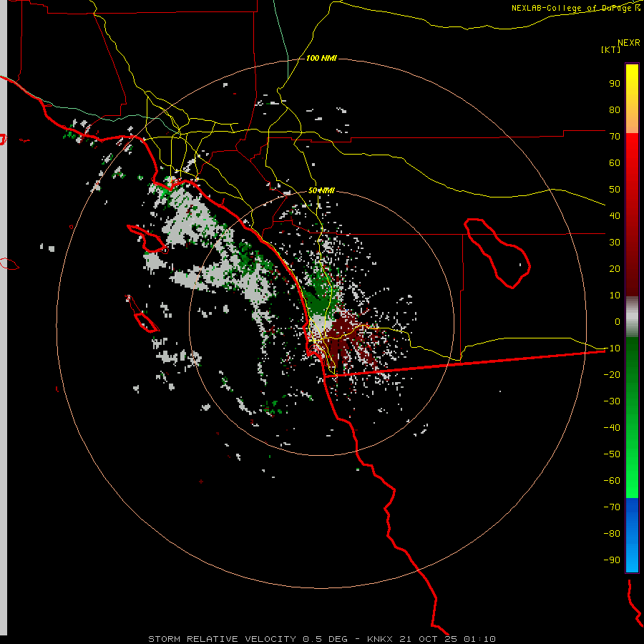The height and width of the screenshot is (644, 644).
Task: Click the '0' value on the velocity scale
Action: click(618, 321)
